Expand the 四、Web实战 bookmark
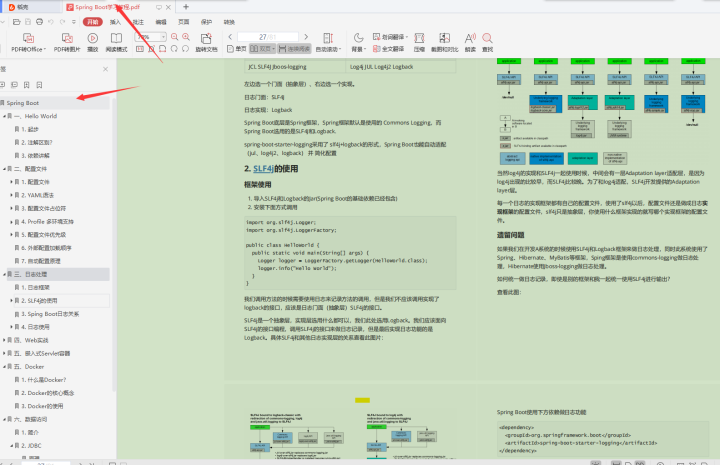 (x=4, y=340)
